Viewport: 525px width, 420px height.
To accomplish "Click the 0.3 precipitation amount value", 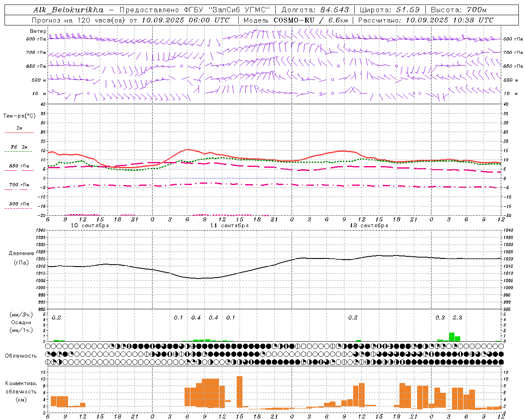I will (x=440, y=317).
